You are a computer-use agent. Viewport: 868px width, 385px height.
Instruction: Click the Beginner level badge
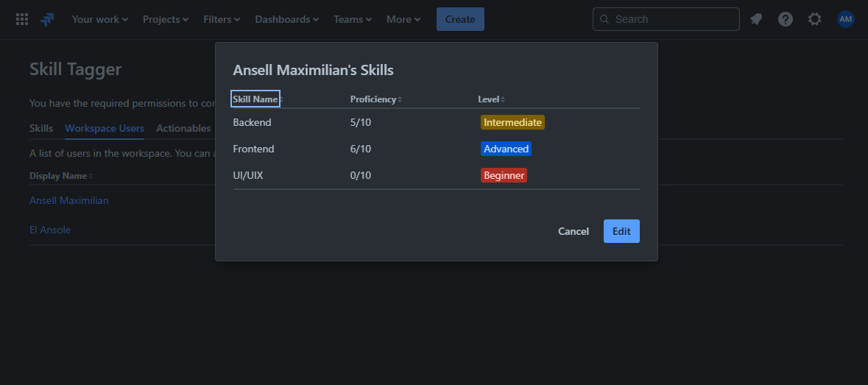tap(504, 175)
